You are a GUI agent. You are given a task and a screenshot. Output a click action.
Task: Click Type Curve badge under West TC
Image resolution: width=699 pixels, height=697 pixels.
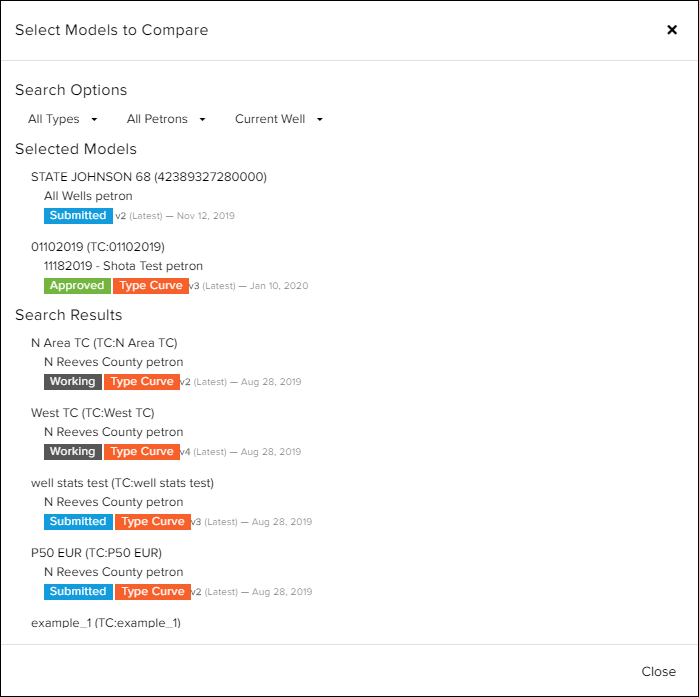[x=141, y=451]
